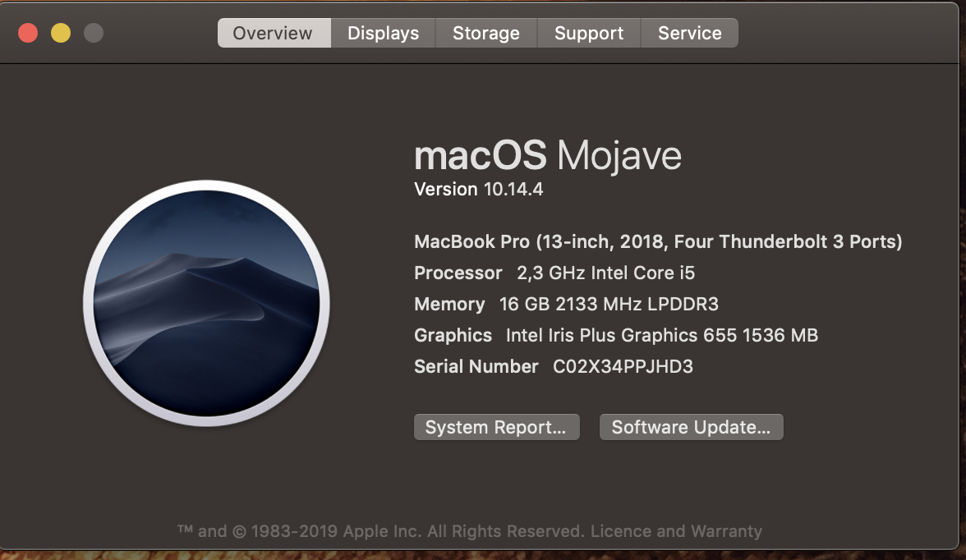Image resolution: width=966 pixels, height=560 pixels.
Task: Open System Report
Action: (x=496, y=427)
